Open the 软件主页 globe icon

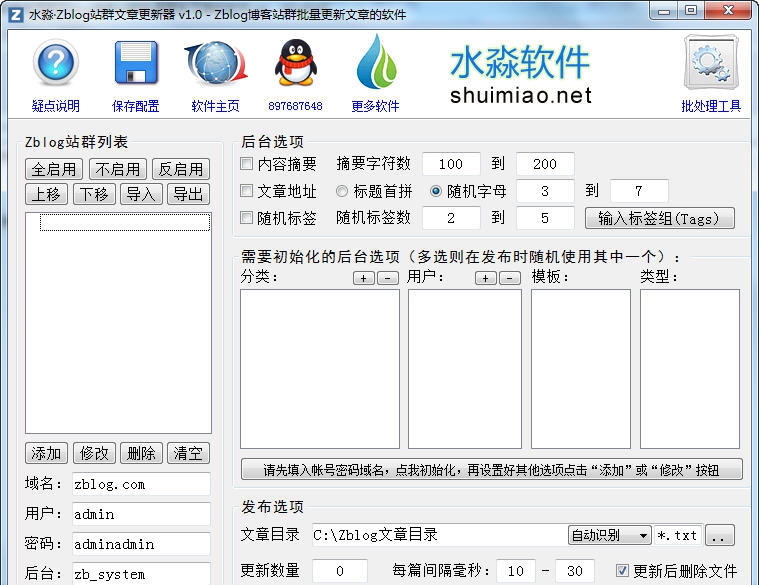(x=215, y=64)
